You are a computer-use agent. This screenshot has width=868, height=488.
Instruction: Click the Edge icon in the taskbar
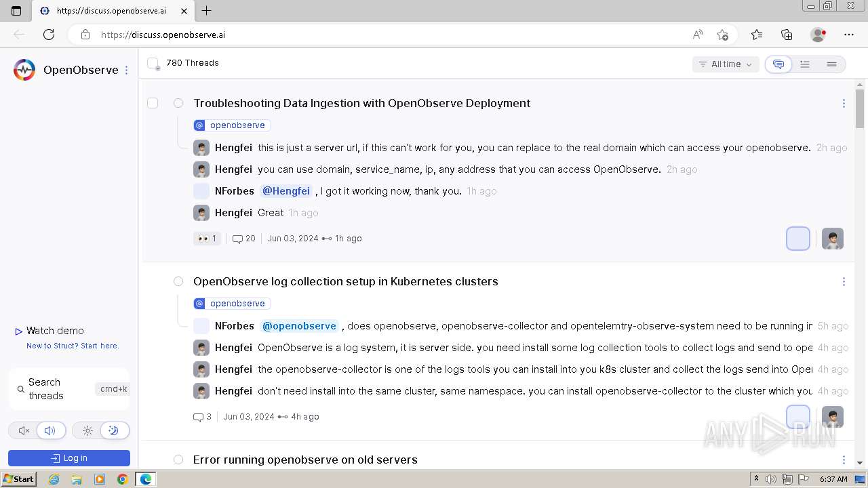[145, 479]
